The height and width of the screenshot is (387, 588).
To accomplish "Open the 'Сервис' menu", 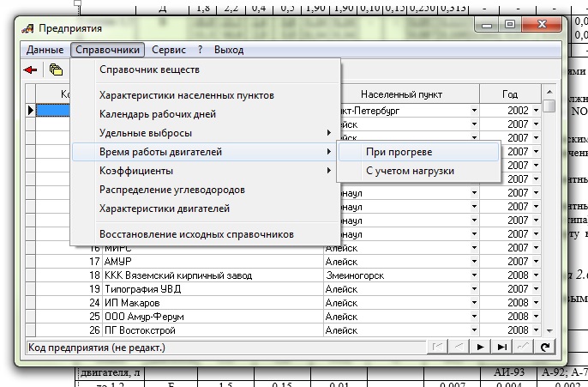I will (169, 50).
